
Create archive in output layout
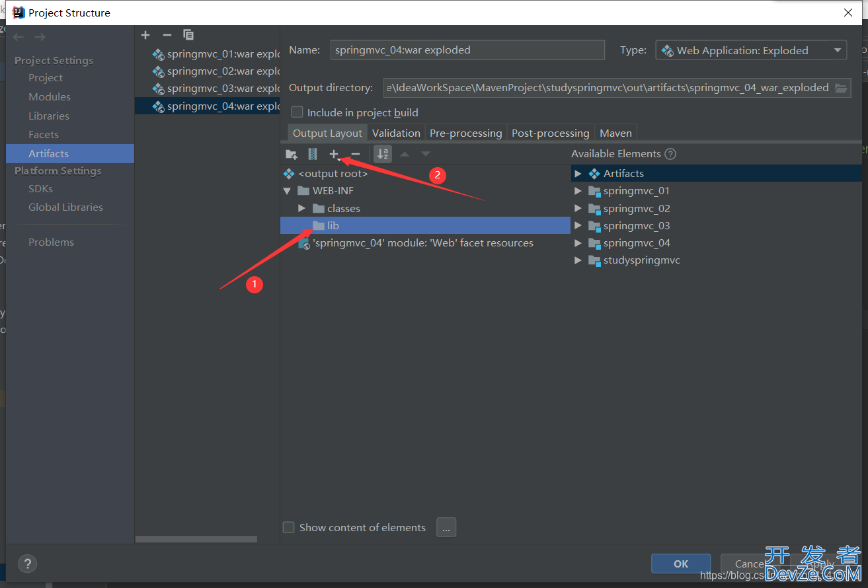[313, 154]
